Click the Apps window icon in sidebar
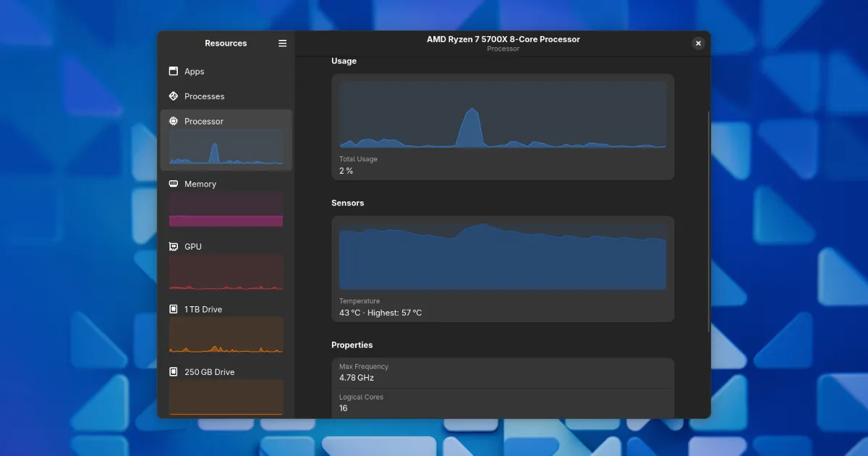Screen dimensions: 868x456 point(173,72)
